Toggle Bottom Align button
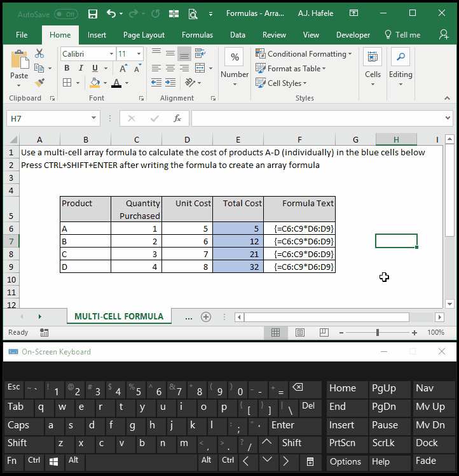Image resolution: width=459 pixels, height=476 pixels. [184, 53]
